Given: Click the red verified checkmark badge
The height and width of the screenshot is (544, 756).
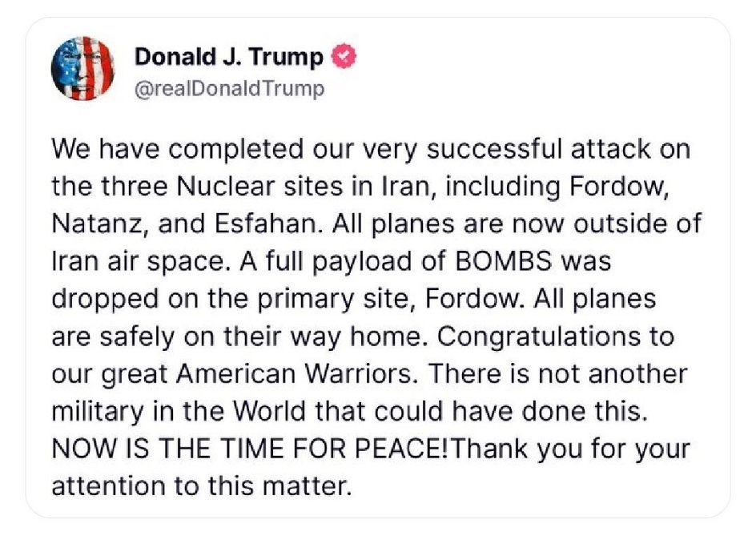Looking at the screenshot, I should click(344, 58).
